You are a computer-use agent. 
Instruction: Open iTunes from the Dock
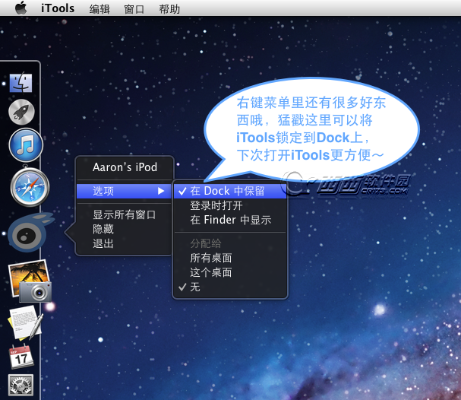pyautogui.click(x=26, y=146)
